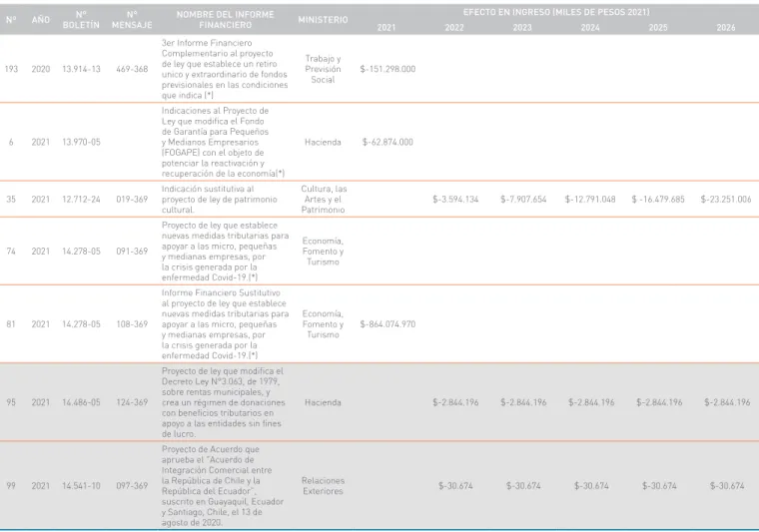Click the 'AÑO' column header
This screenshot has width=759, height=532.
click(x=41, y=20)
